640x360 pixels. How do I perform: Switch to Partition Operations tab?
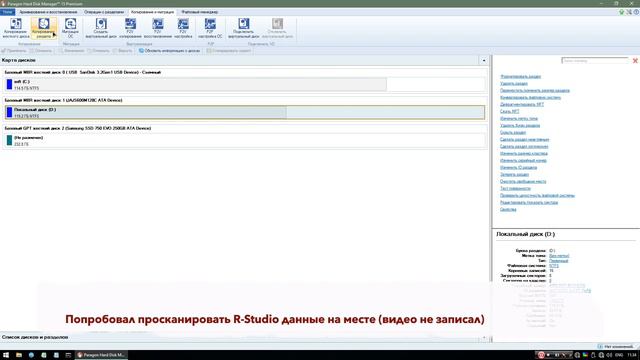(x=104, y=12)
